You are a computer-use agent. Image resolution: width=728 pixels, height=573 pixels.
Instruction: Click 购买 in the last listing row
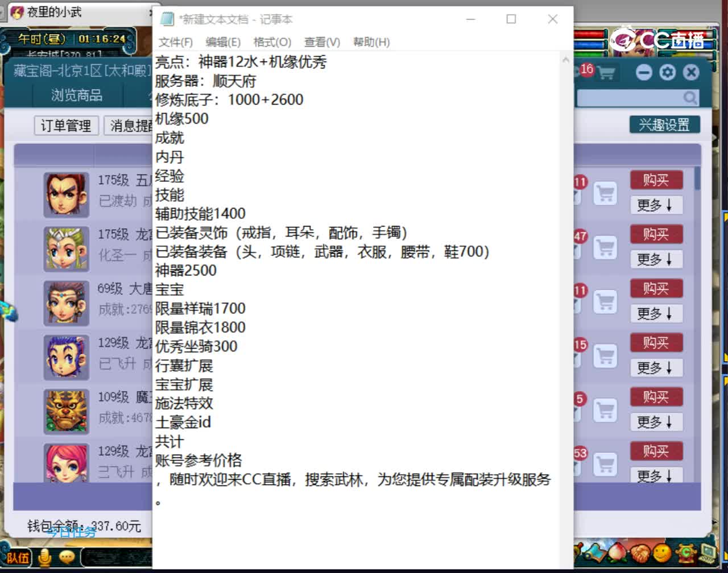(x=656, y=451)
